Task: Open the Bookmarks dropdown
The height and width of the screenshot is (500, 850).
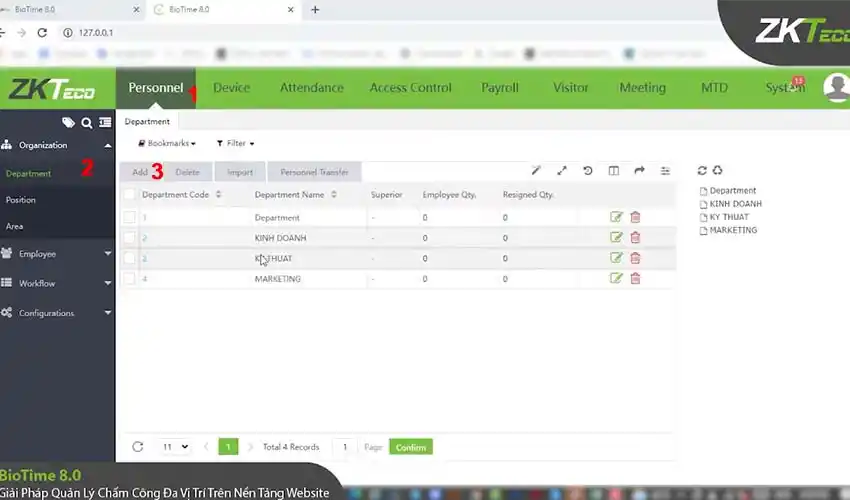Action: (166, 143)
